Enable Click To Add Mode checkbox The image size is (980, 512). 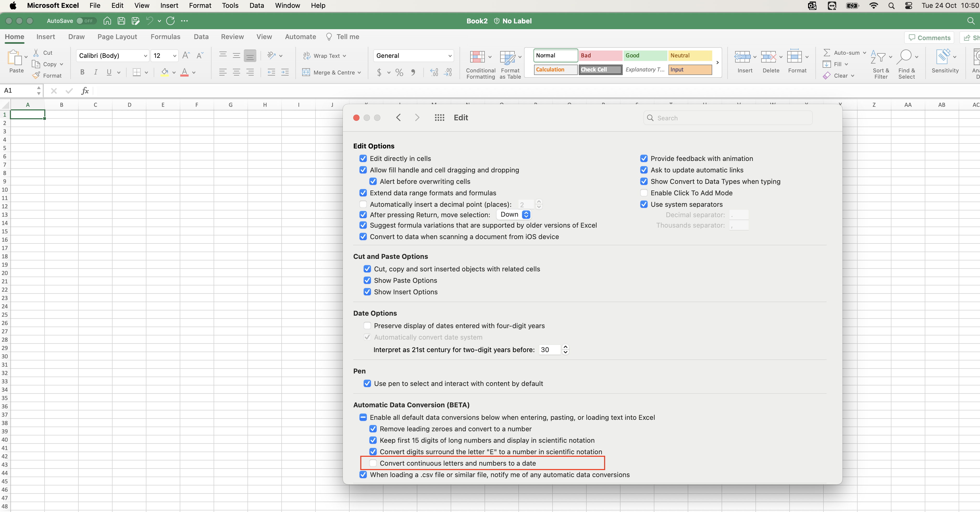tap(644, 193)
